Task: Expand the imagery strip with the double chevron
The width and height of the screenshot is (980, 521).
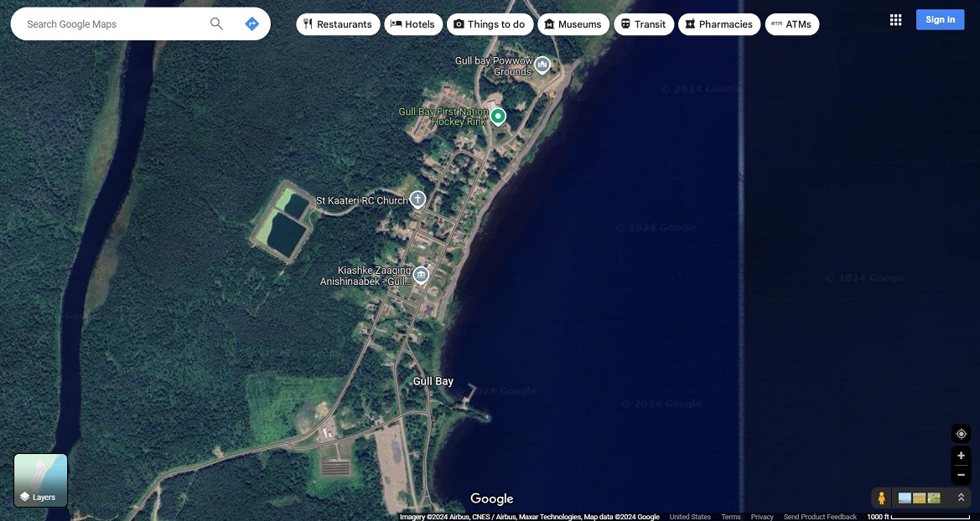Action: pos(961,498)
